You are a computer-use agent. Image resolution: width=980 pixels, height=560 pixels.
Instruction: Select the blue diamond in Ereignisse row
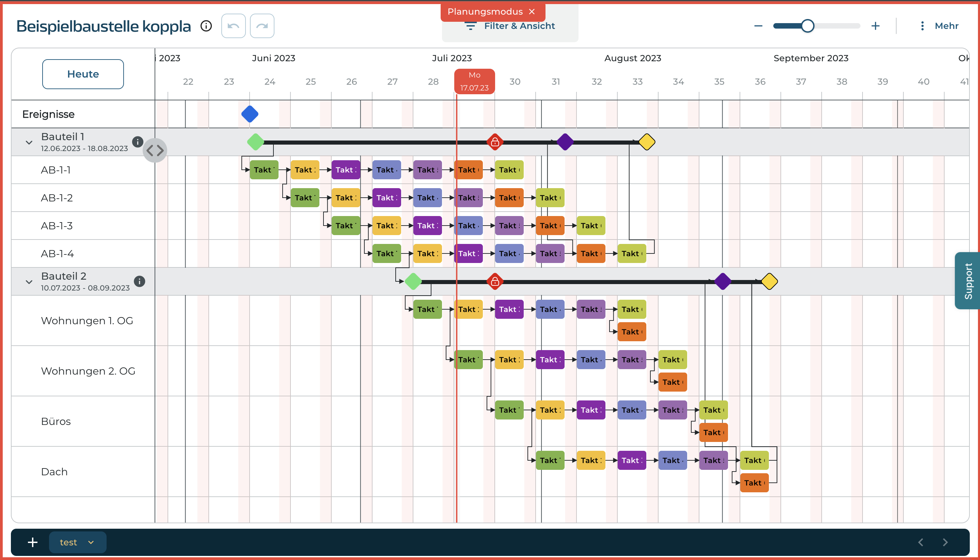pos(250,114)
